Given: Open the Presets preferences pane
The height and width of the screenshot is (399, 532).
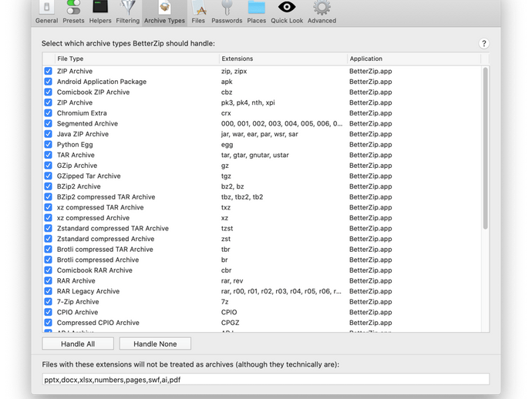Looking at the screenshot, I should (x=73, y=12).
